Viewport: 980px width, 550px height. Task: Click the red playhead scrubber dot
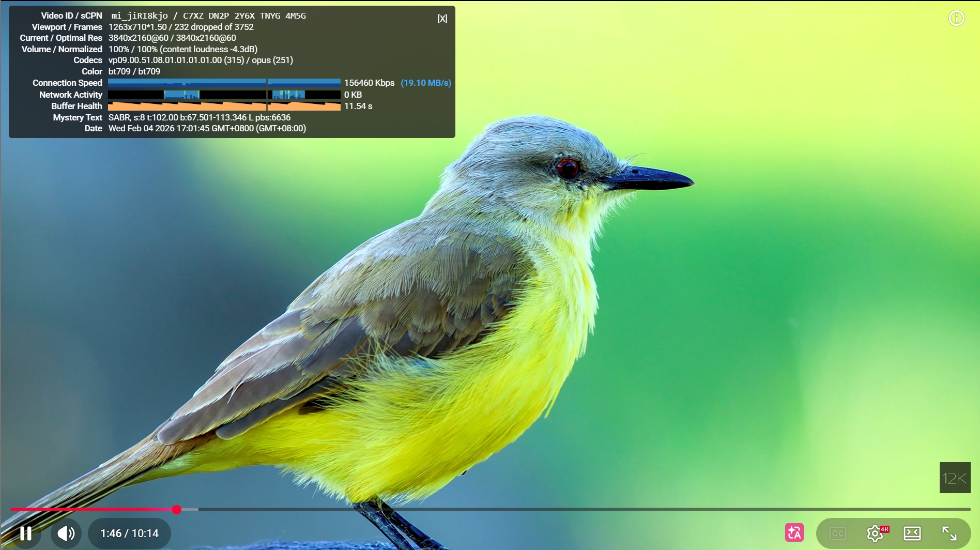(x=177, y=510)
